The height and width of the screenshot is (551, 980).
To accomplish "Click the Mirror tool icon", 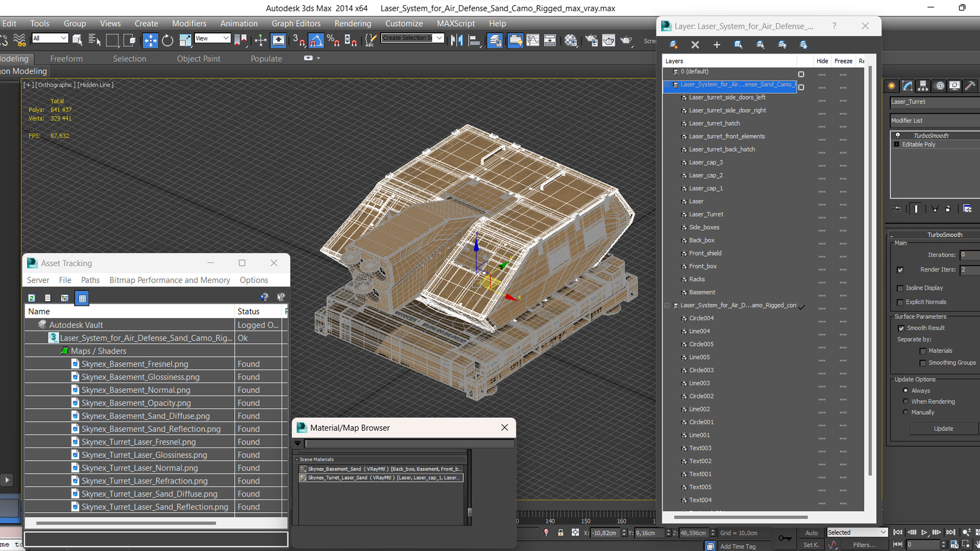I will click(x=457, y=40).
